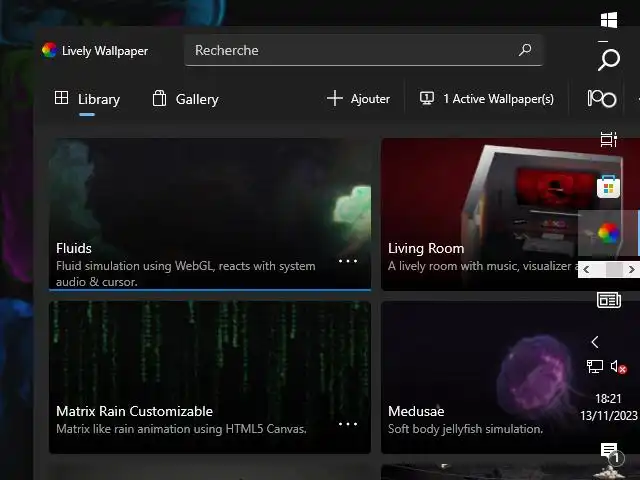The image size is (640, 480).
Task: Click Lively Wallpaper icon in taskbar
Action: 609,233
